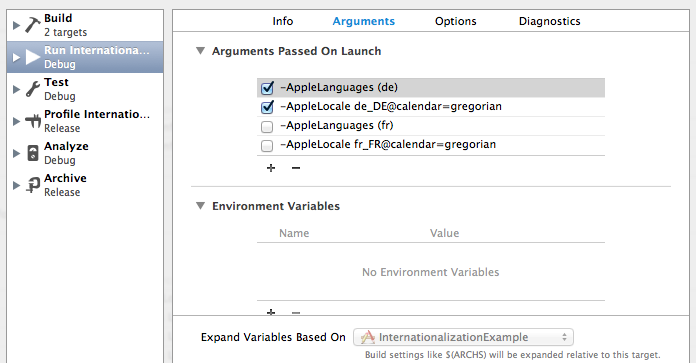The image size is (696, 363).
Task: Click the Archive clamp icon
Action: click(x=33, y=185)
